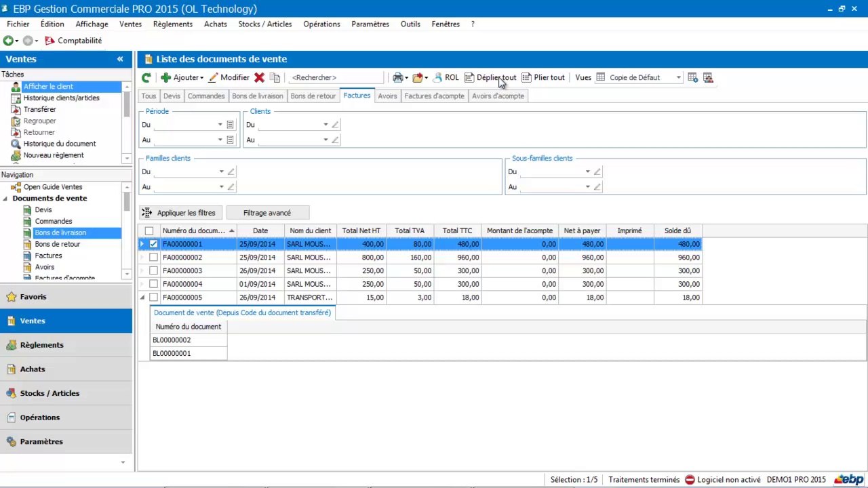This screenshot has height=488, width=868.
Task: Check the FA00000003 row checkbox
Action: pyautogui.click(x=153, y=270)
